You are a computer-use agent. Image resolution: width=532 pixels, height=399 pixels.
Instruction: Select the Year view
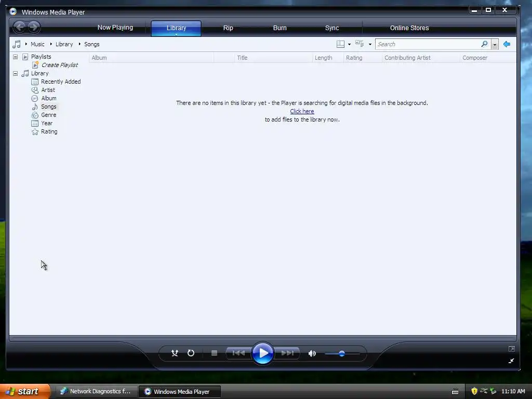[46, 123]
